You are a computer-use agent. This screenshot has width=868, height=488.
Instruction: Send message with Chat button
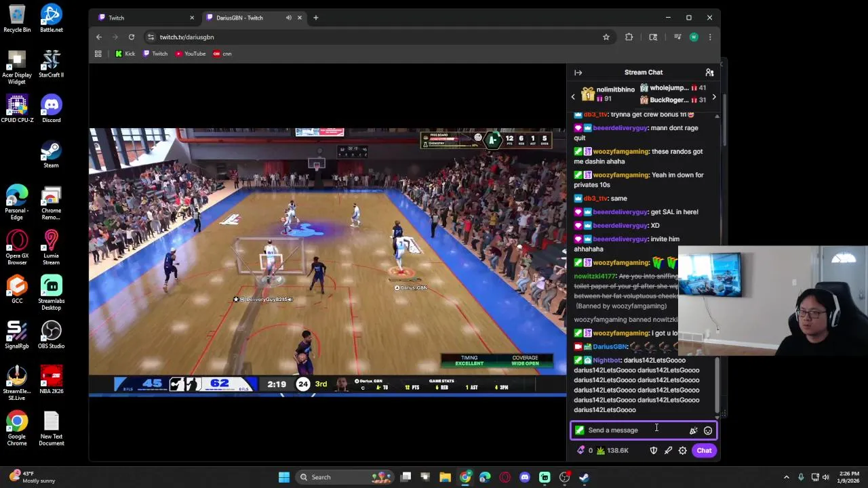click(704, 451)
